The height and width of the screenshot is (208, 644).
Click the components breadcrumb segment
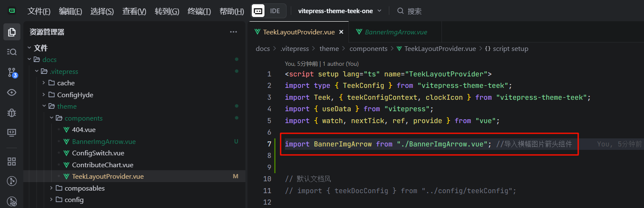[x=368, y=49]
